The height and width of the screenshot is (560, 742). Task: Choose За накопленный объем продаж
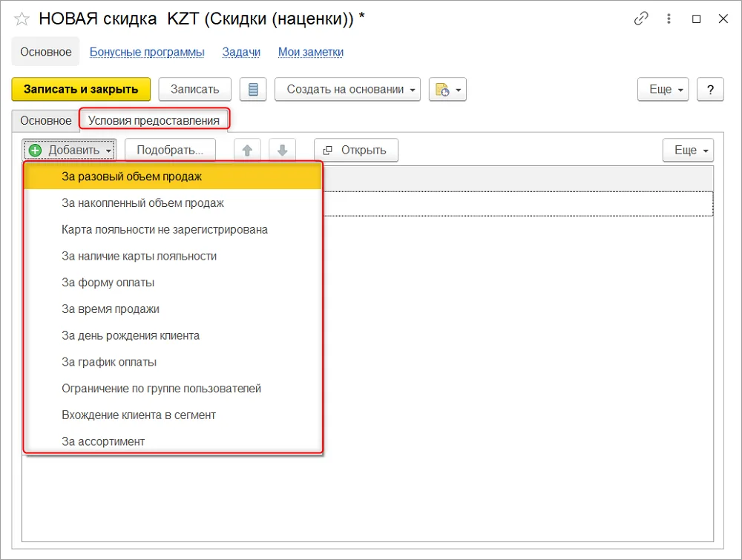point(173,203)
